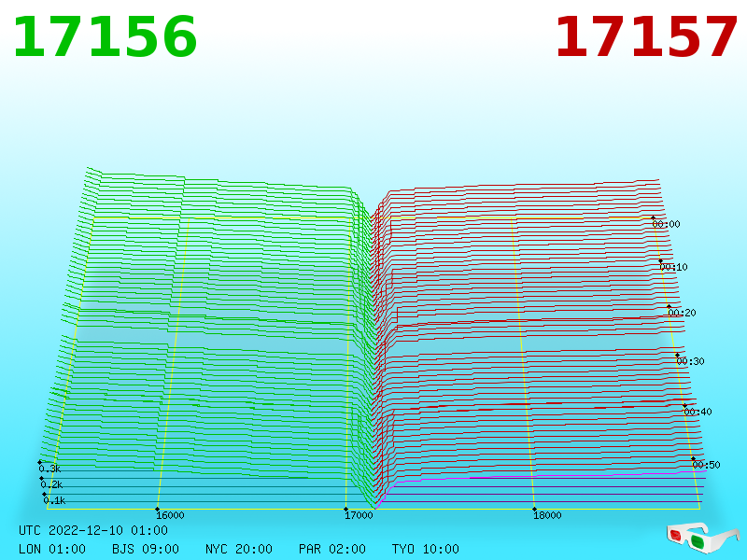Viewport: 747px width, 560px height.
Task: Click the green bid price 17156
Action: click(105, 37)
